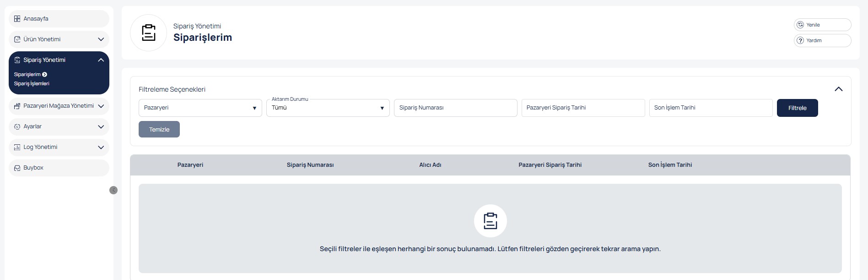The height and width of the screenshot is (280, 868).
Task: Open the Ürün Yönetimi menu item
Action: [59, 39]
